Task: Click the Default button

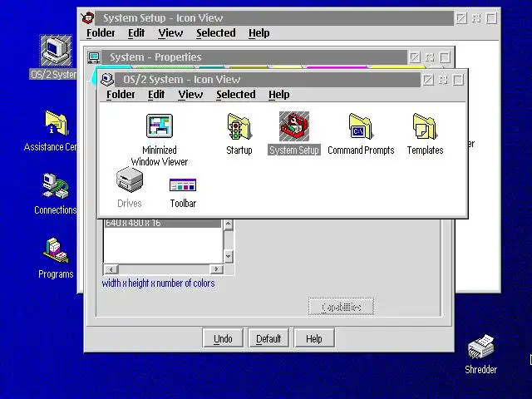Action: click(268, 338)
